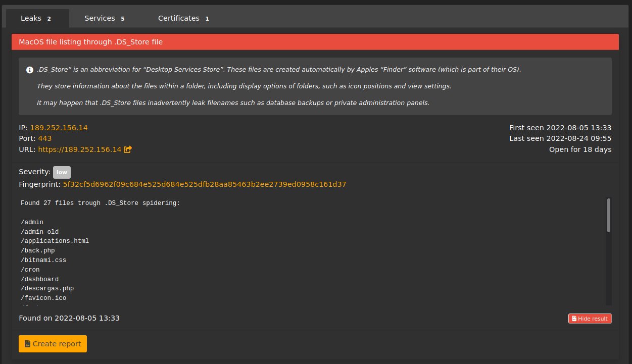Click the Certificates count badge showing 1

pyautogui.click(x=207, y=18)
